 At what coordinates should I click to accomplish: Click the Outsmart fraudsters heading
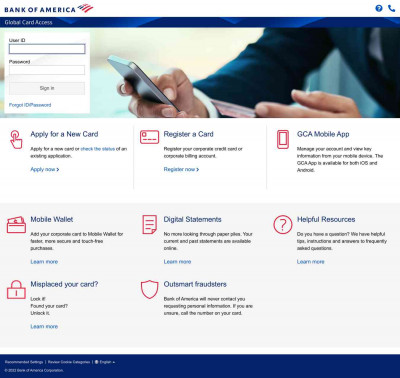pos(195,284)
